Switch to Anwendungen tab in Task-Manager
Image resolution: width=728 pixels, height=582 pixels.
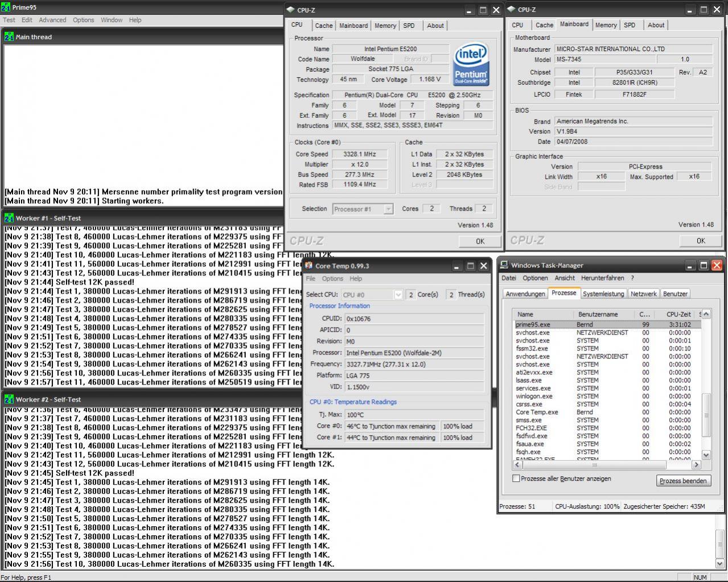(525, 294)
